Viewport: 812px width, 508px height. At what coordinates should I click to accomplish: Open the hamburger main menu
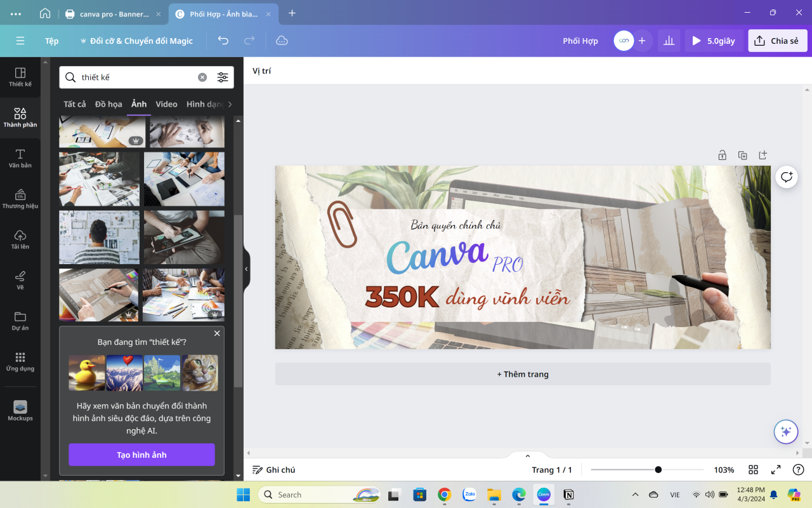click(20, 41)
